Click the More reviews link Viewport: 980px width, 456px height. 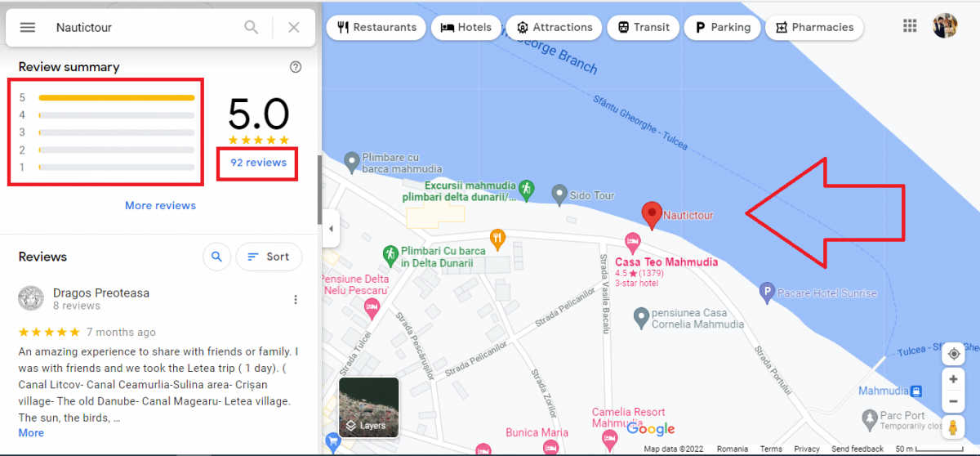[x=160, y=205]
